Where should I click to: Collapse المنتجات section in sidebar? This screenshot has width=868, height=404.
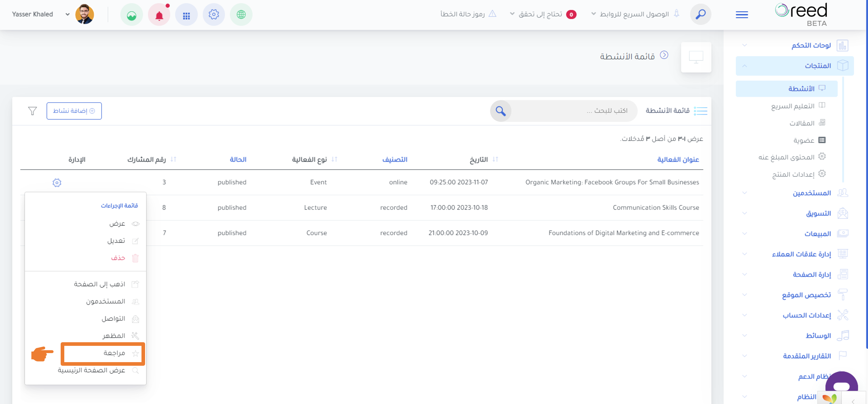click(x=794, y=66)
